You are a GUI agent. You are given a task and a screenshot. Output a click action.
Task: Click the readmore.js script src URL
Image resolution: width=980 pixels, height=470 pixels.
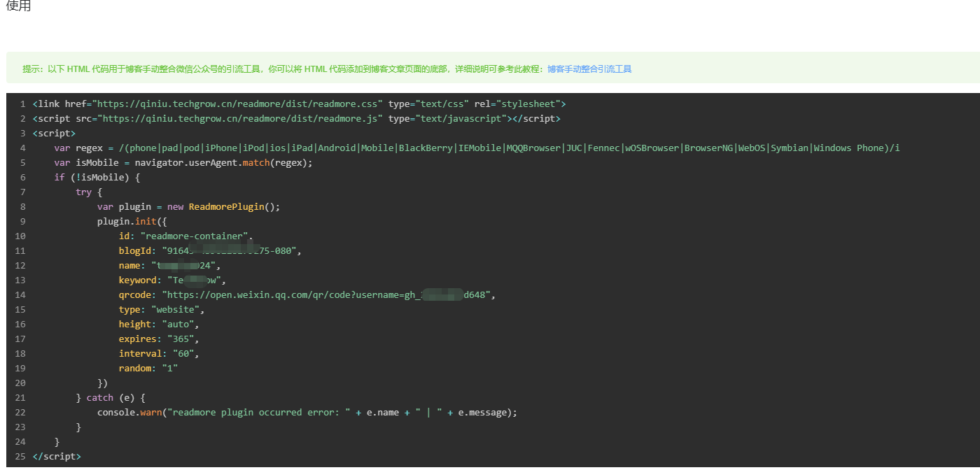[240, 119]
